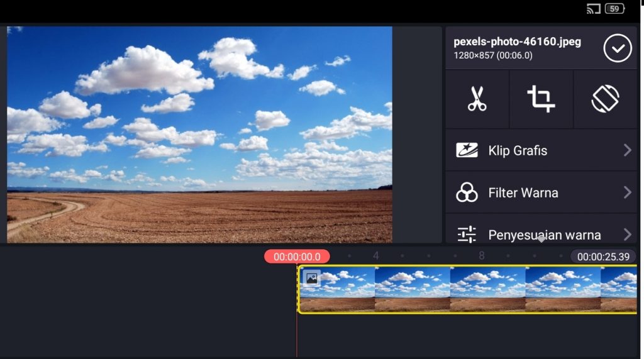Image resolution: width=644 pixels, height=359 pixels.
Task: Tap the sky and field video preview
Action: pyautogui.click(x=199, y=135)
